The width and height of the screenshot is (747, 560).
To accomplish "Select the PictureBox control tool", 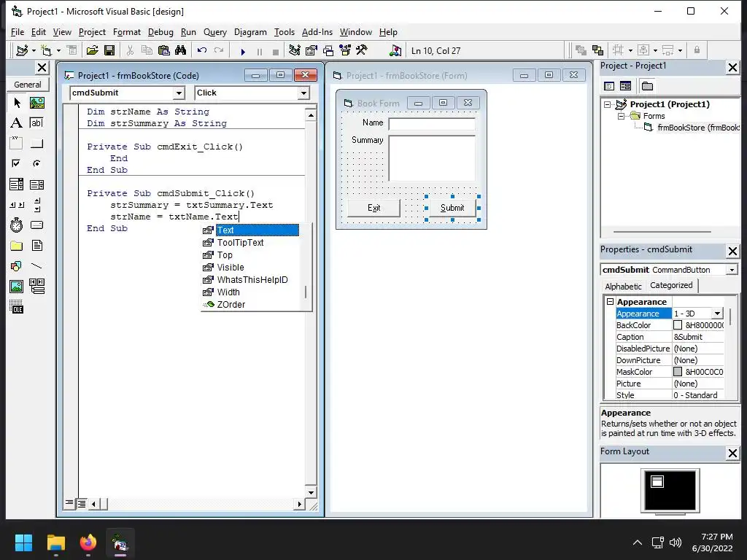I will (36, 103).
